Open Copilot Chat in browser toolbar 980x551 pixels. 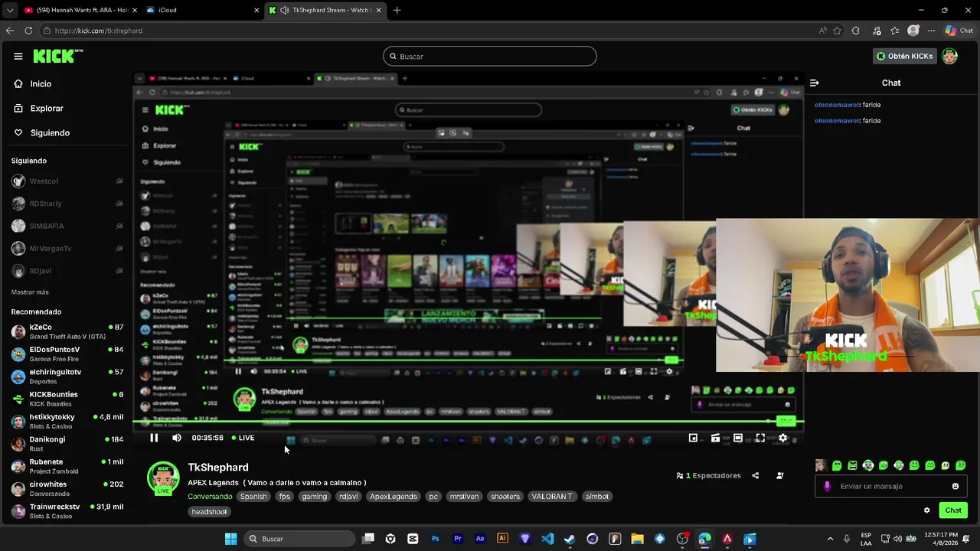click(959, 31)
